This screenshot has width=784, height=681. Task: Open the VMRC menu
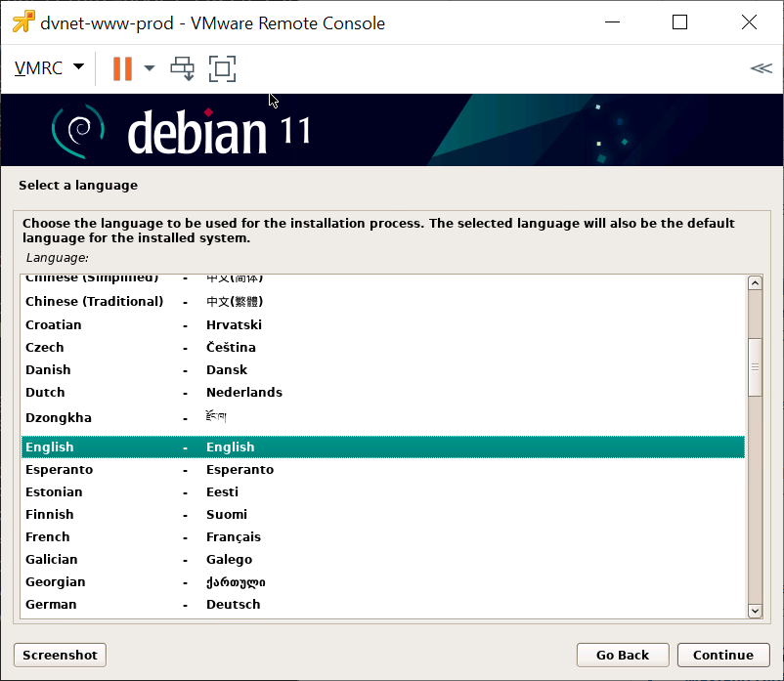tap(49, 68)
